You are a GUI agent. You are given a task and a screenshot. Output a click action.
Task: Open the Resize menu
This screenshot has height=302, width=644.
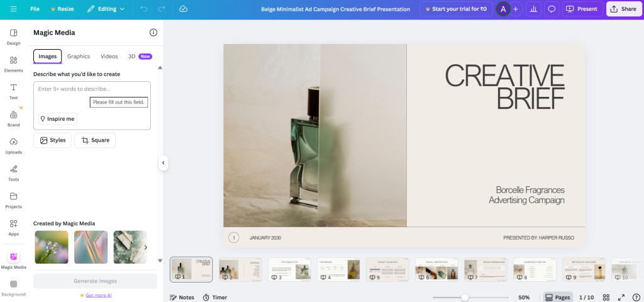click(62, 9)
